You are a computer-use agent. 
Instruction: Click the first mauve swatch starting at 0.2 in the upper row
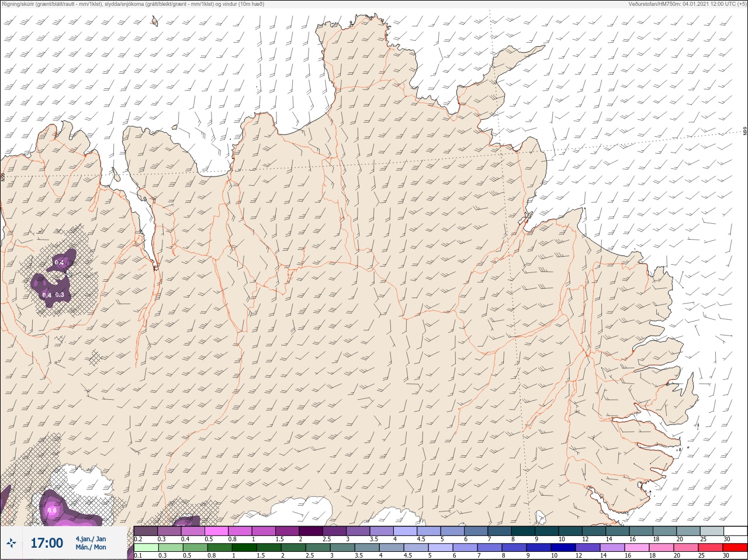(x=146, y=531)
